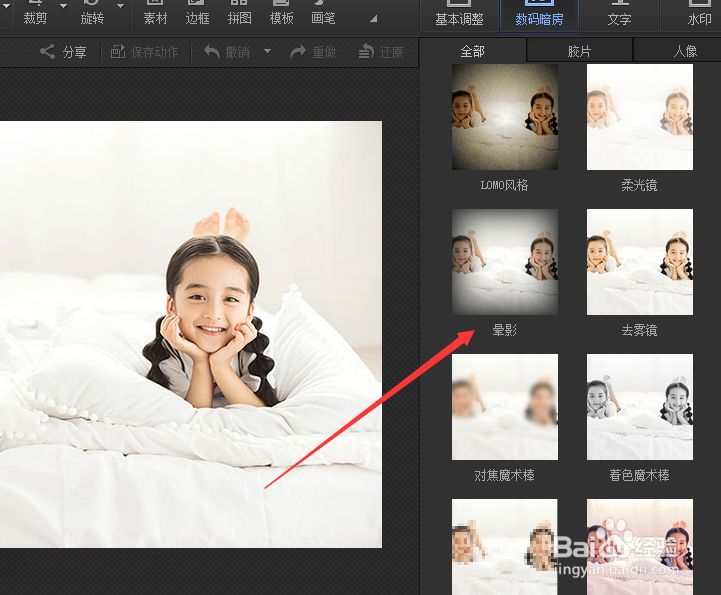Select the 旋转 rotate tool
Image resolution: width=721 pixels, height=595 pixels.
point(92,14)
